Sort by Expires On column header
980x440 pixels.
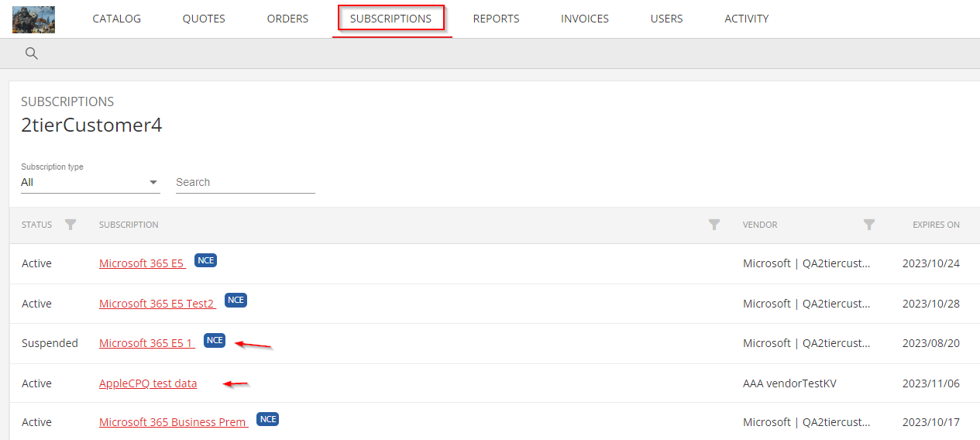click(x=936, y=225)
